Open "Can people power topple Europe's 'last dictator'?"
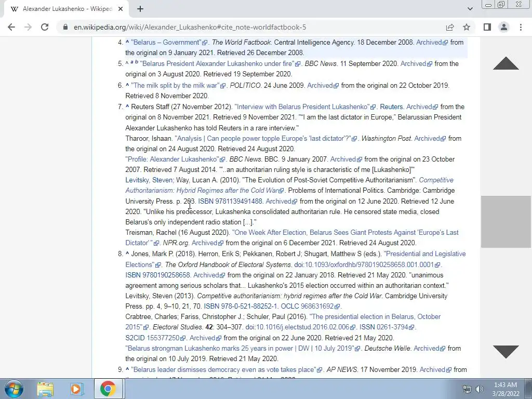This screenshot has width=532, height=399. pos(265,138)
